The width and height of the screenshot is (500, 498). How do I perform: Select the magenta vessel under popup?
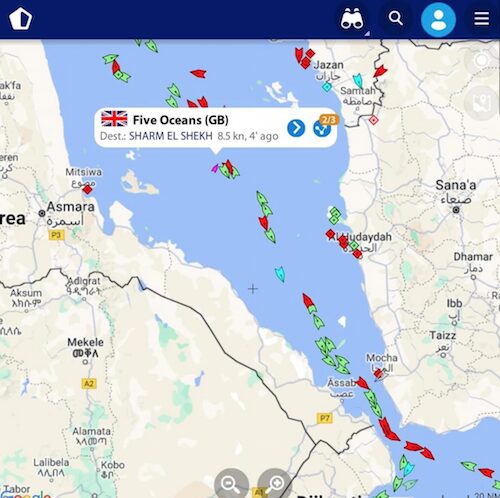point(215,168)
